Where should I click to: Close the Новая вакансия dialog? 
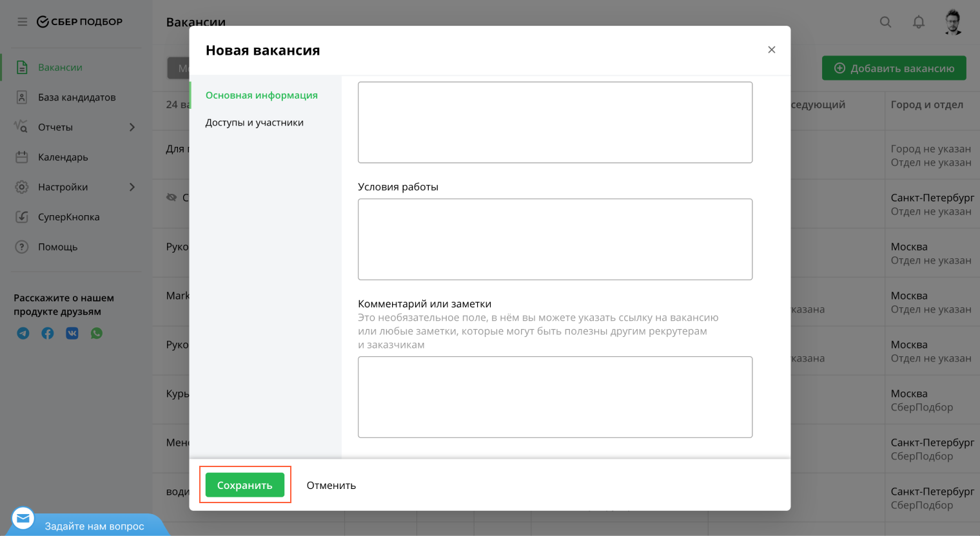(772, 50)
